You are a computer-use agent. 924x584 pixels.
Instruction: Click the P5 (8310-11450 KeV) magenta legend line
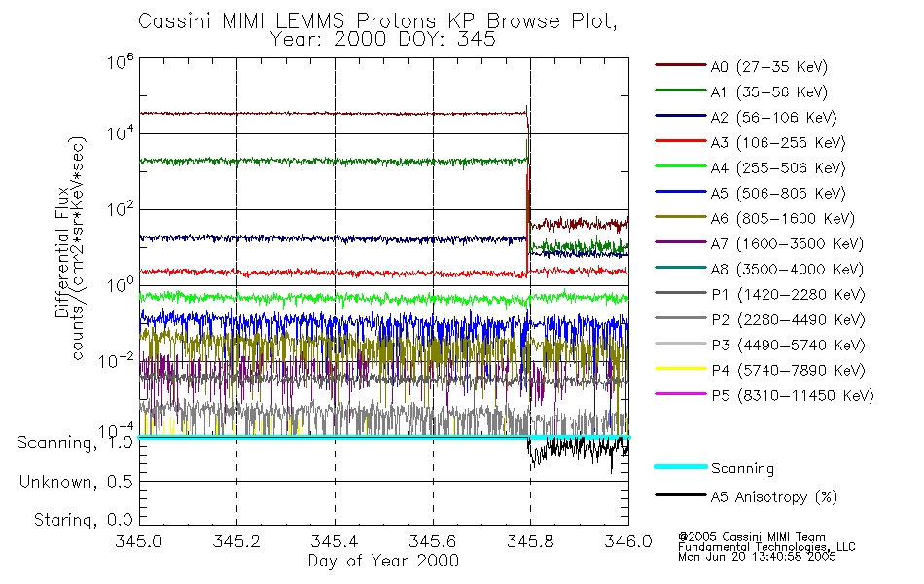coord(680,393)
